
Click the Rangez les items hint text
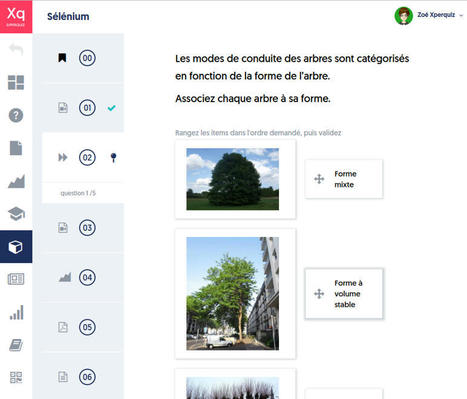coord(258,133)
